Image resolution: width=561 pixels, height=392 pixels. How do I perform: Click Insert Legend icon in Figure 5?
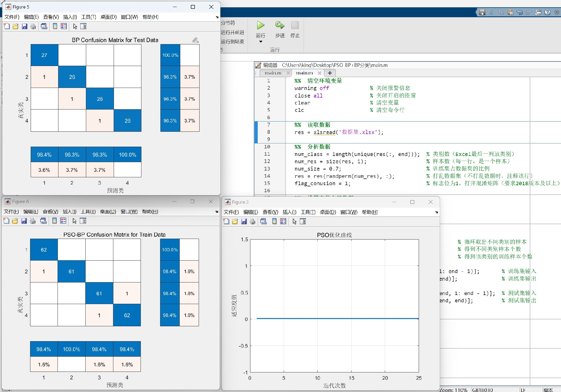(x=64, y=26)
